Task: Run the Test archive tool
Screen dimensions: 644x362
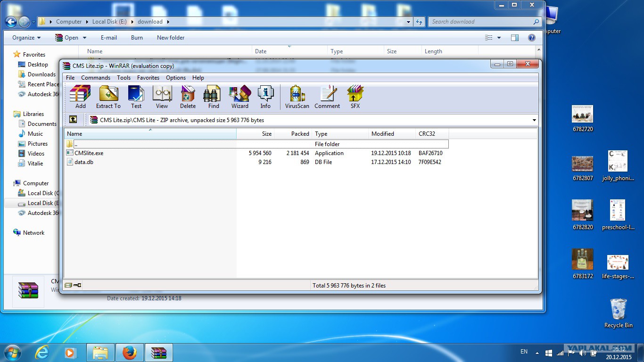Action: click(x=136, y=97)
